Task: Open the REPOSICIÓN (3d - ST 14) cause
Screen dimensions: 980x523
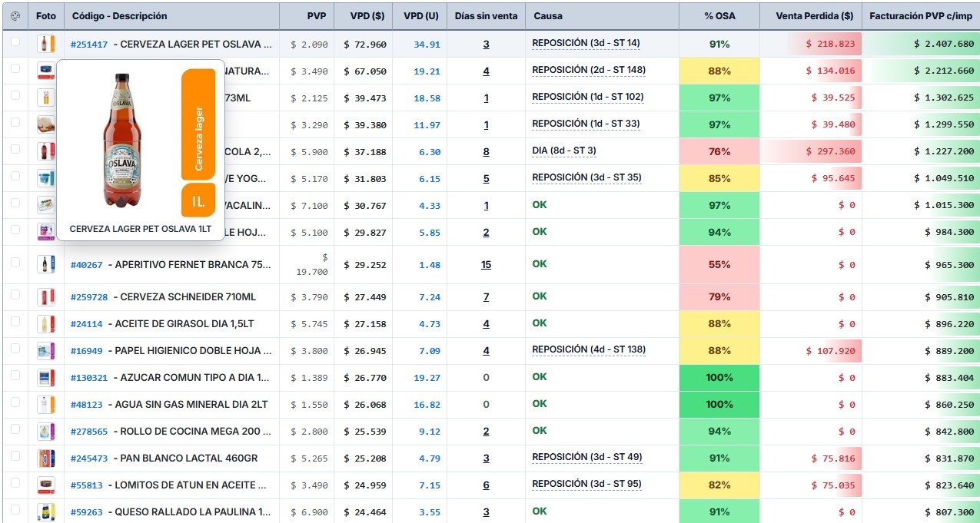Action: (x=586, y=43)
